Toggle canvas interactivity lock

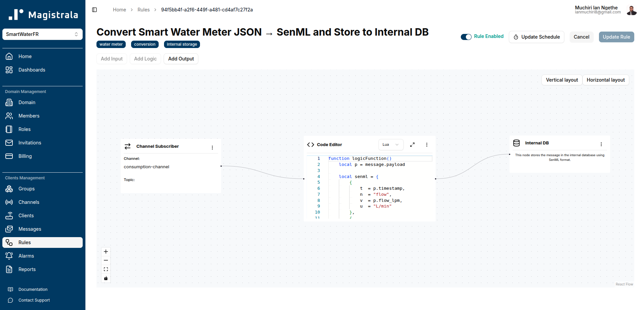click(x=106, y=278)
